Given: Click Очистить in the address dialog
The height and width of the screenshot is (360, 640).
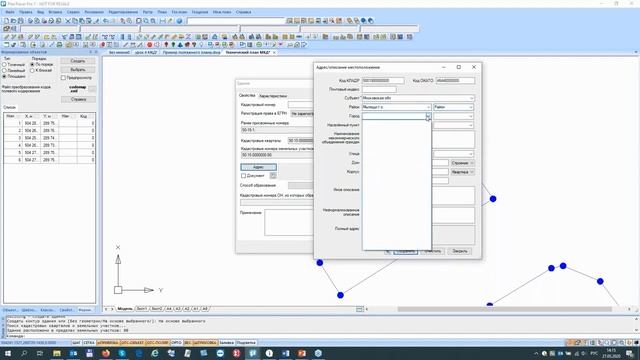Looking at the screenshot, I should point(432,251).
